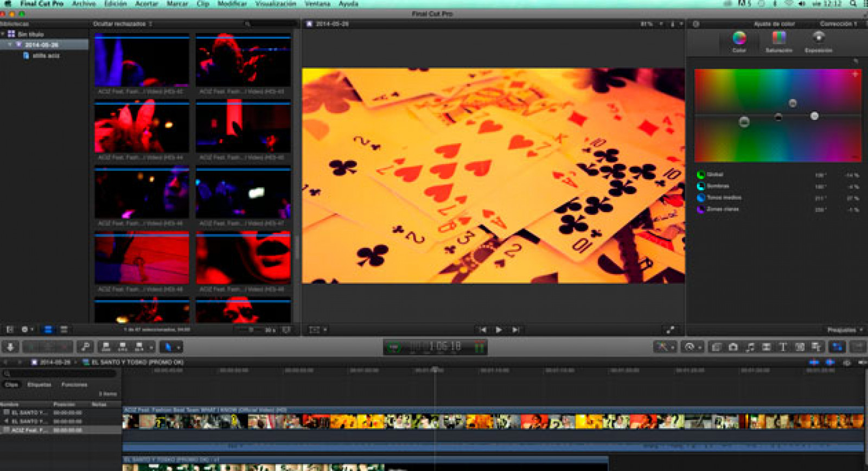
Task: Open the retime speed menu
Action: click(692, 346)
